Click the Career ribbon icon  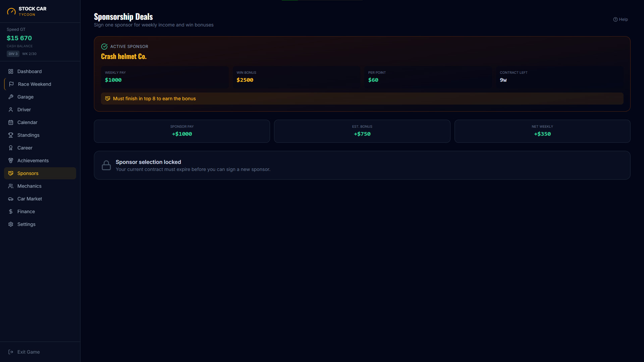point(11,148)
